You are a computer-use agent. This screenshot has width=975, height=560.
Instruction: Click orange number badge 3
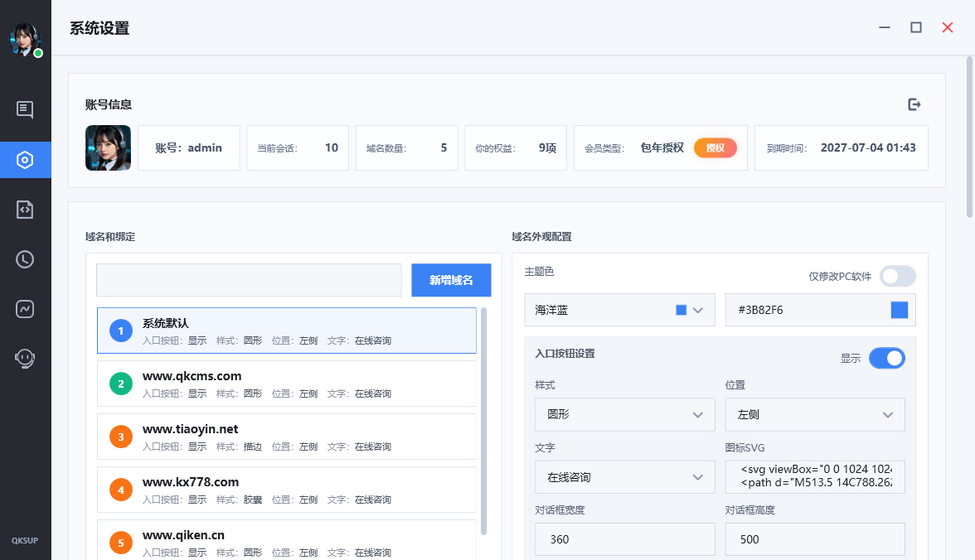121,437
